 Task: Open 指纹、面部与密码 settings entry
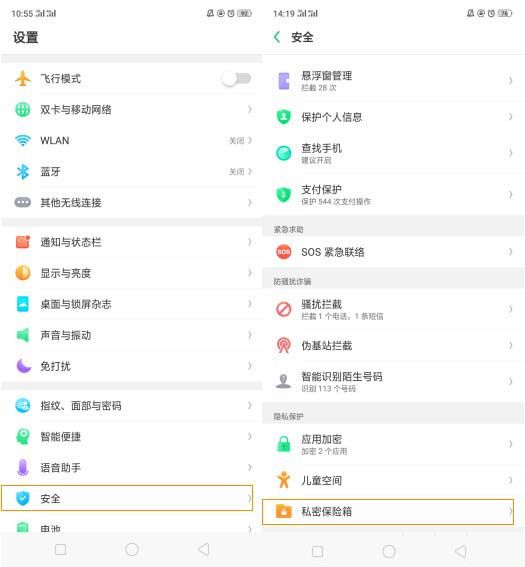click(131, 405)
